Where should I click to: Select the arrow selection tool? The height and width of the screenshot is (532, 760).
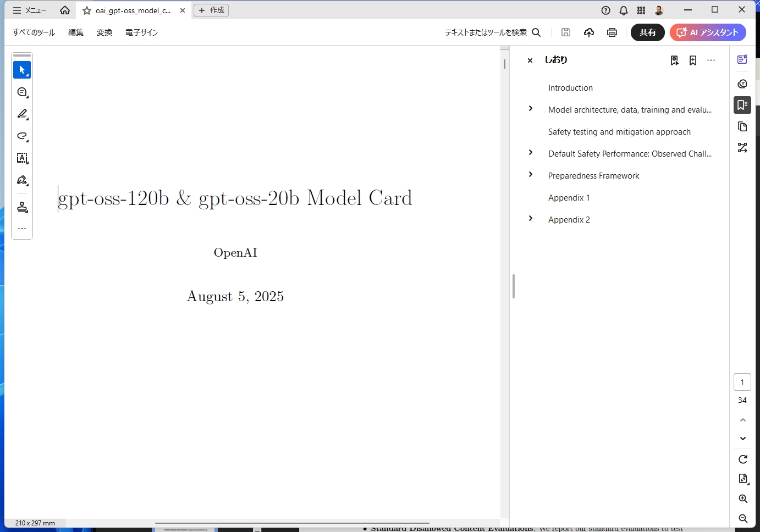click(x=22, y=70)
